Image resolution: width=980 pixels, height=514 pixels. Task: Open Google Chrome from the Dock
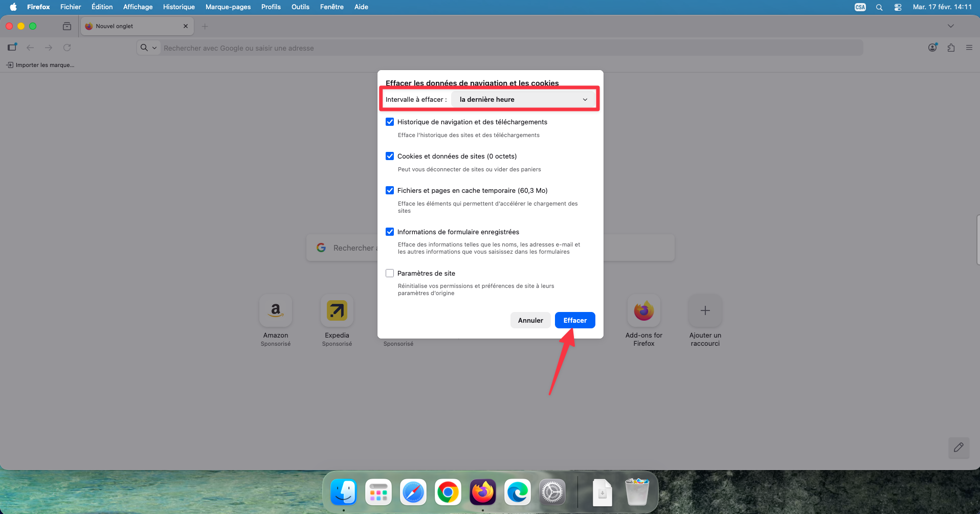[448, 493]
